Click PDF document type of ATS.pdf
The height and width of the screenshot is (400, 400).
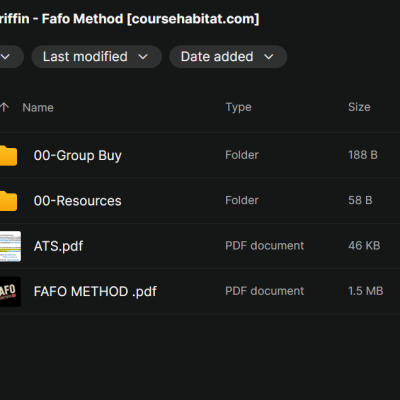coord(265,246)
